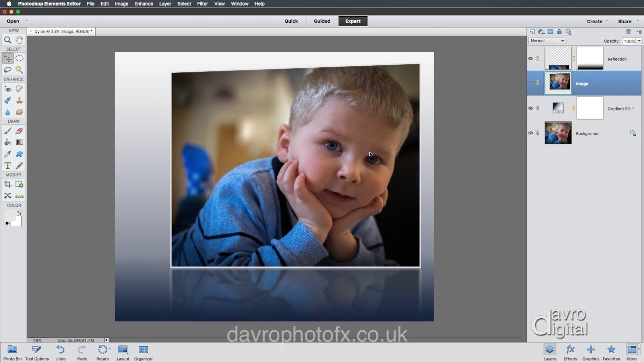Select the Blur water-drop tool

[x=8, y=112]
